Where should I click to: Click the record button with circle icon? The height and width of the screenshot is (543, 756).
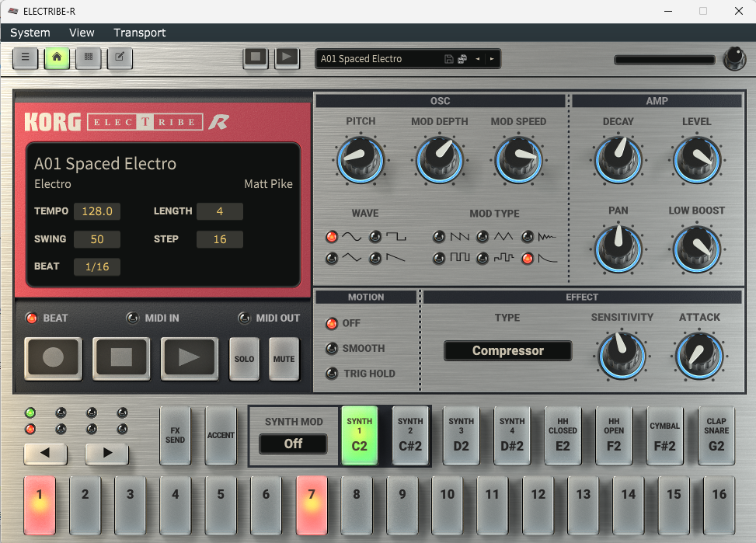53,358
